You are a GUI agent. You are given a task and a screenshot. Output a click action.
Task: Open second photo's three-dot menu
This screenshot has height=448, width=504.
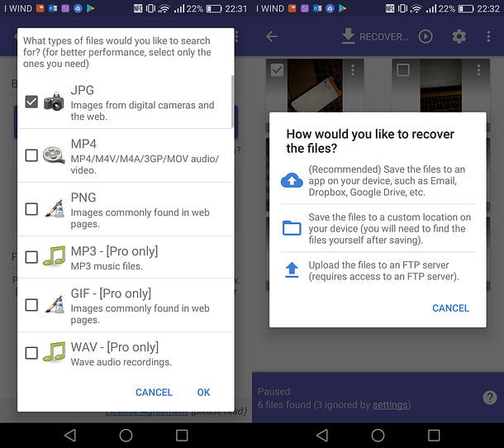[478, 69]
